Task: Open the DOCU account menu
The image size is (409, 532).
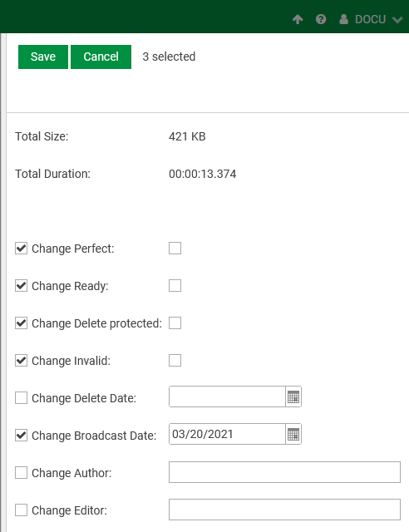Action: 370,19
